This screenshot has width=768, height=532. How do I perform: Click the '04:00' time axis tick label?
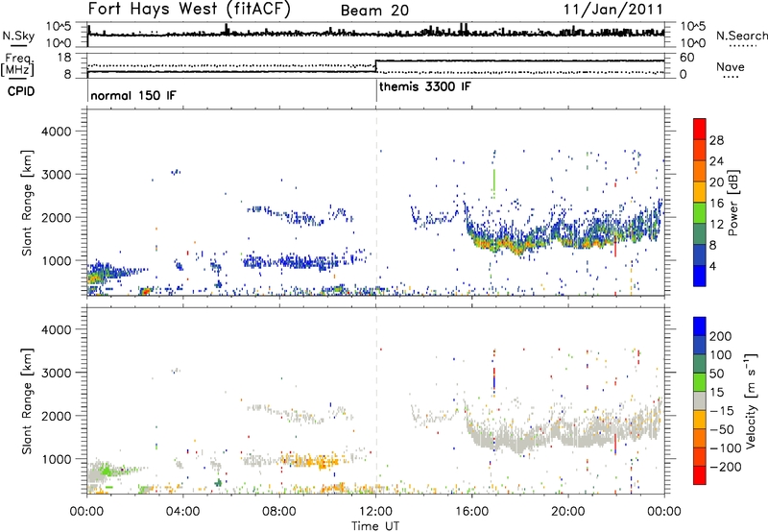pos(183,512)
